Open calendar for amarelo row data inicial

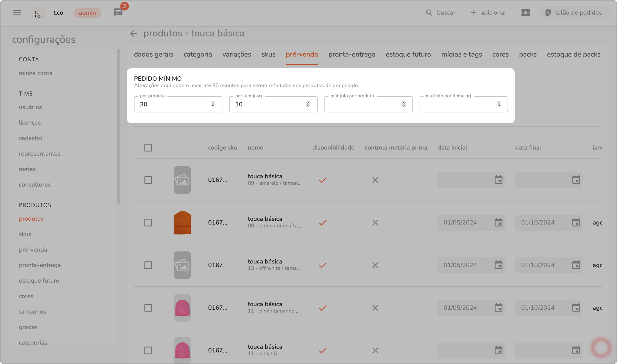pyautogui.click(x=498, y=180)
